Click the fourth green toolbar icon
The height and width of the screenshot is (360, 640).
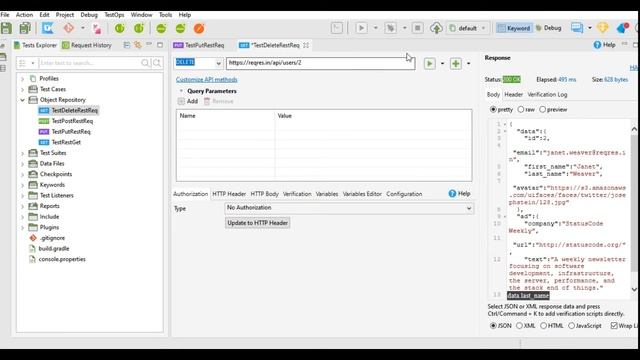pyautogui.click(x=180, y=28)
